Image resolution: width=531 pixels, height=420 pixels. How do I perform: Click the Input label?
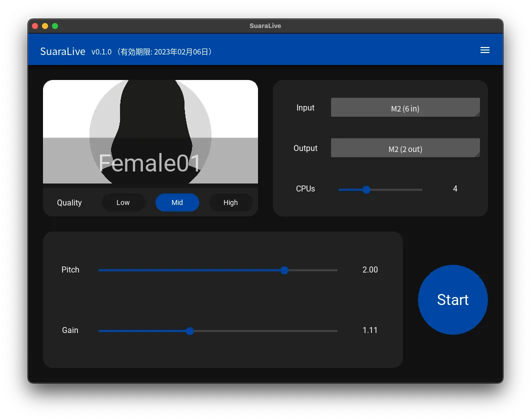(x=305, y=107)
